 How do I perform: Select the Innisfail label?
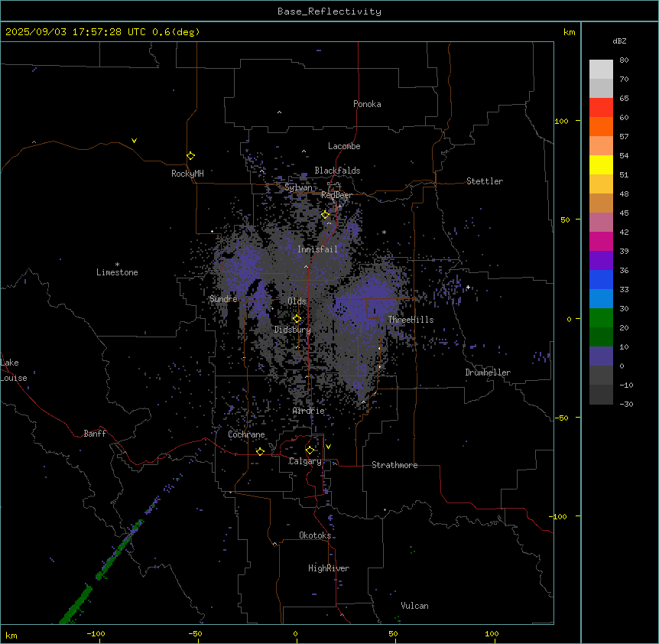coord(317,249)
